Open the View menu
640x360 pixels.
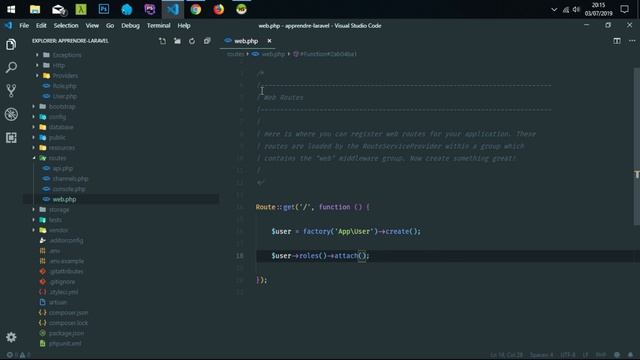click(92, 25)
